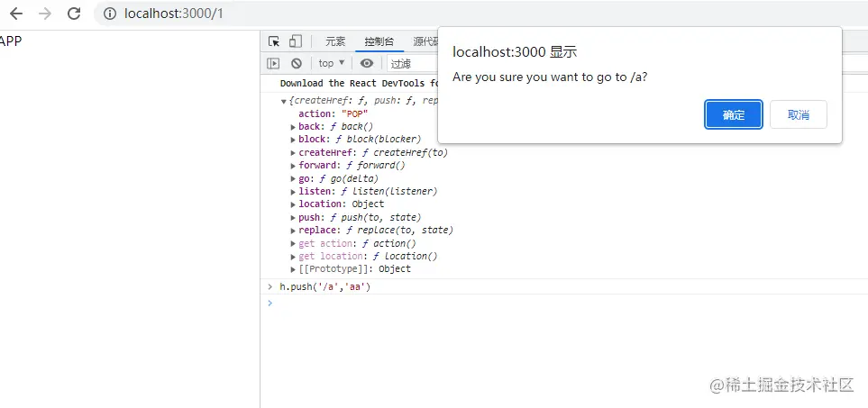The image size is (868, 408).
Task: Switch to the 控制台 tab
Action: [379, 41]
